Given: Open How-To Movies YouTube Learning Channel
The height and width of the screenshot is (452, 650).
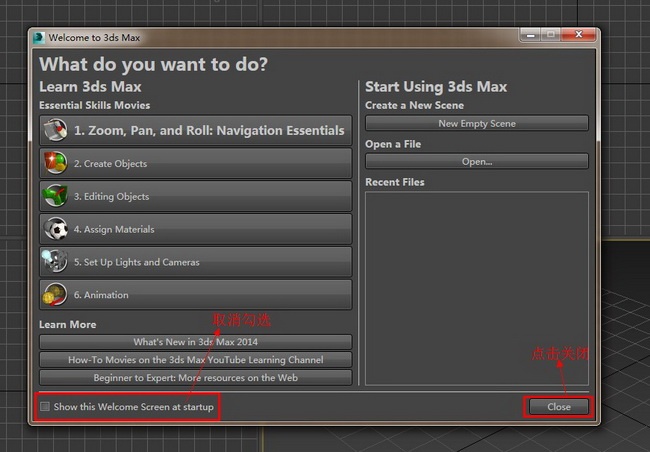Looking at the screenshot, I should click(x=196, y=360).
